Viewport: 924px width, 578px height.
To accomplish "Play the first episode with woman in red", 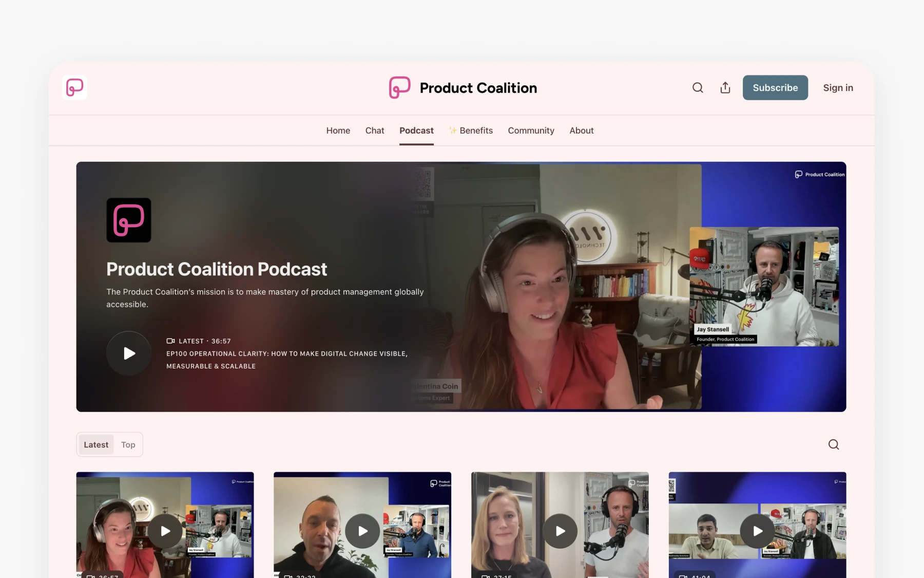I will click(x=165, y=531).
